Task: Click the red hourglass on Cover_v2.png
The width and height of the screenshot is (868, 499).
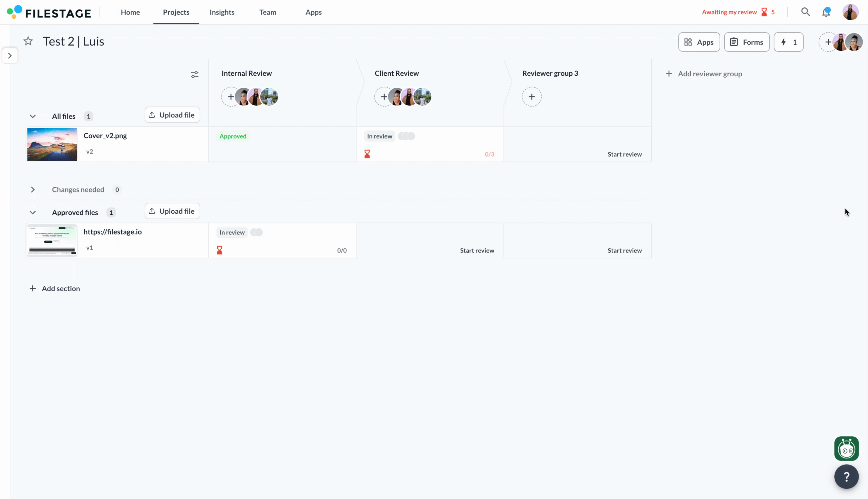Action: (367, 154)
